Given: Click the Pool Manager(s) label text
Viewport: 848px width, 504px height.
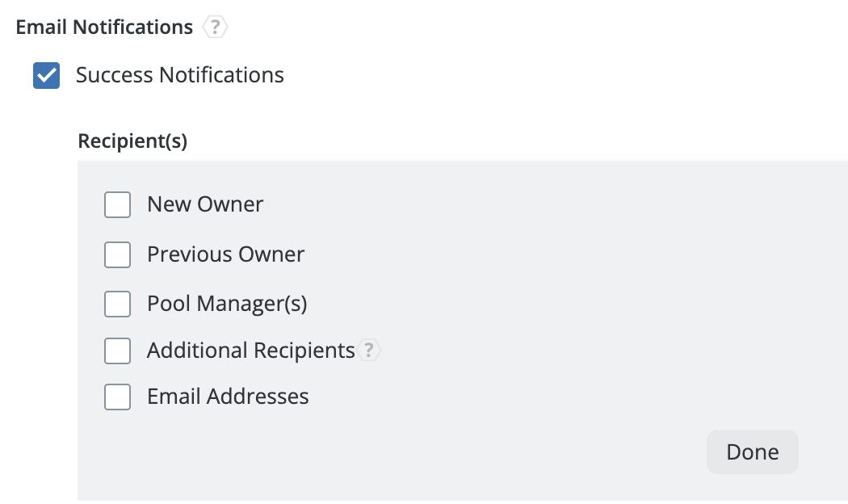Looking at the screenshot, I should coord(227,304).
